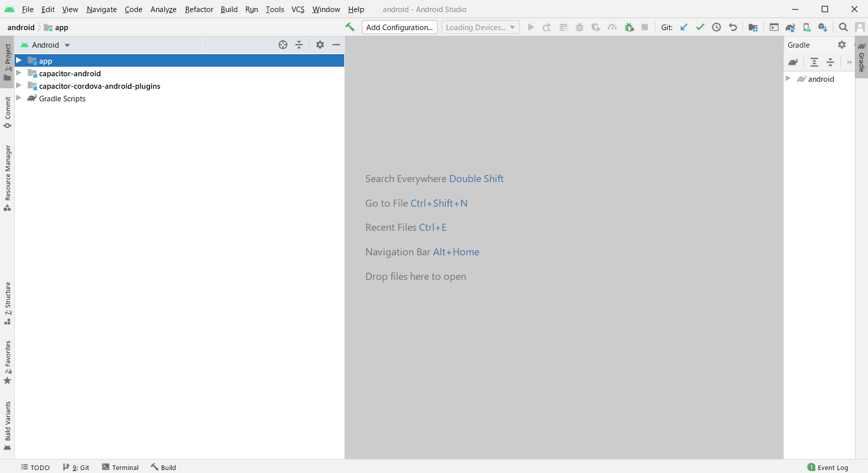Viewport: 868px width, 473px height.
Task: Click Apply Code Changes icon
Action: point(563,27)
